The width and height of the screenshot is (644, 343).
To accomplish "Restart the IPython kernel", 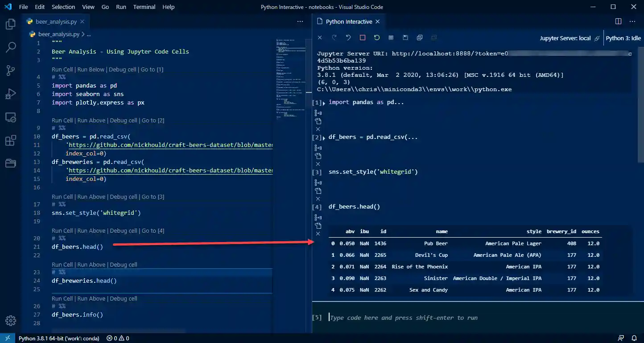I will (377, 38).
